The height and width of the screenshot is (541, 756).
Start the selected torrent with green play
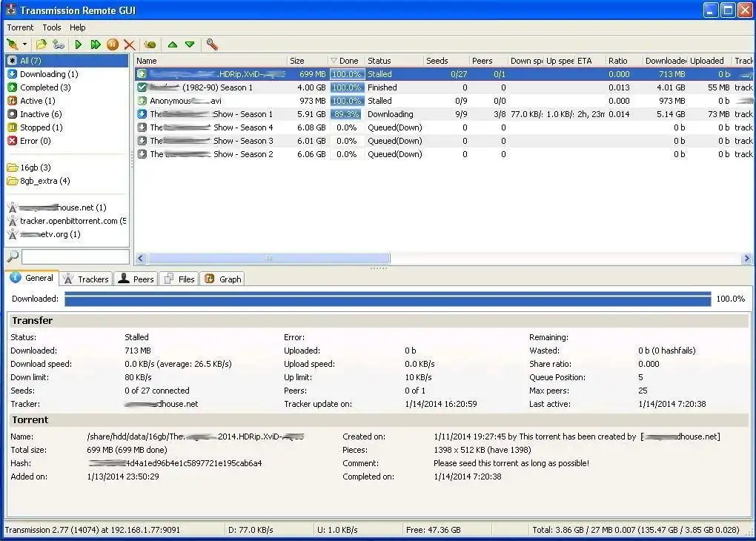click(x=79, y=44)
